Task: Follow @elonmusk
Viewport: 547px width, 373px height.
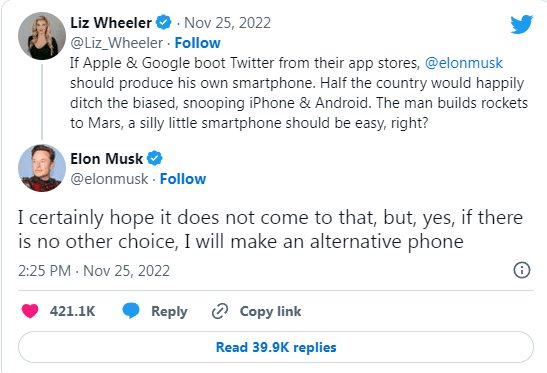Action: pyautogui.click(x=183, y=179)
